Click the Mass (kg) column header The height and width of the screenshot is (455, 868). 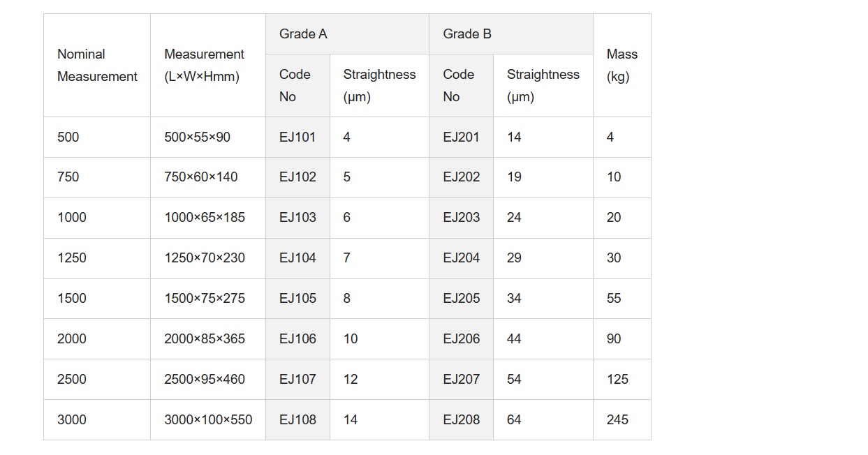point(622,66)
